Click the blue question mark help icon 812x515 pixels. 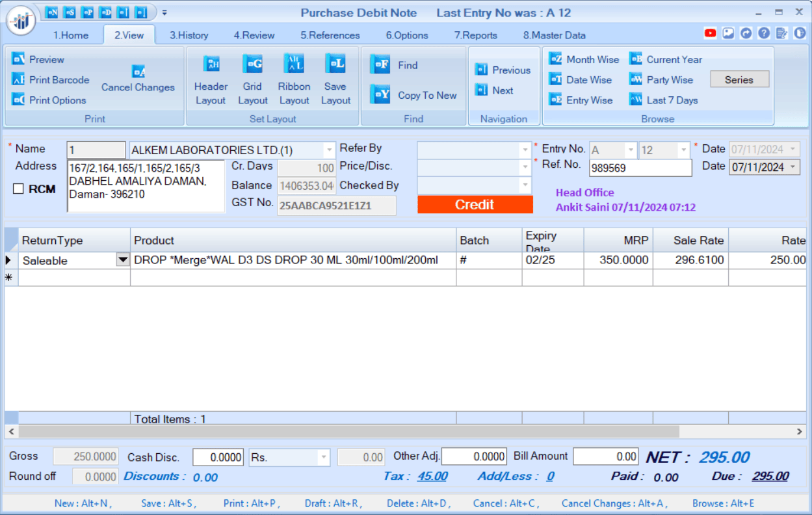(764, 33)
